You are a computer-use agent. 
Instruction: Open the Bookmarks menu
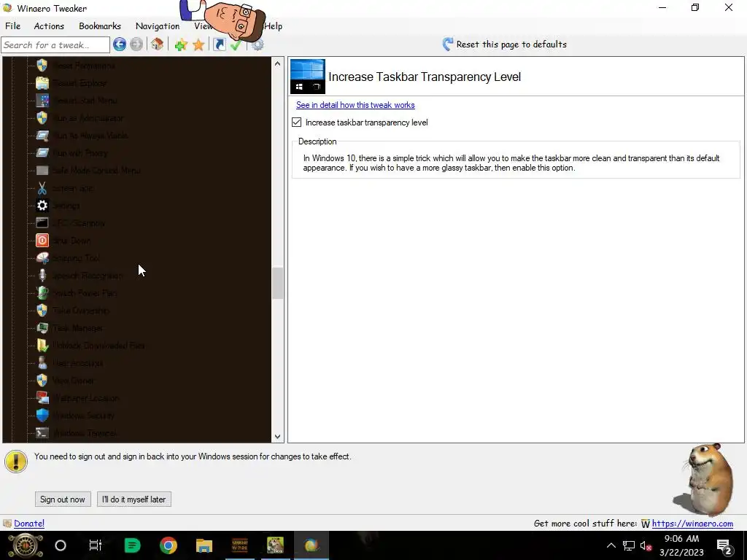click(x=100, y=26)
